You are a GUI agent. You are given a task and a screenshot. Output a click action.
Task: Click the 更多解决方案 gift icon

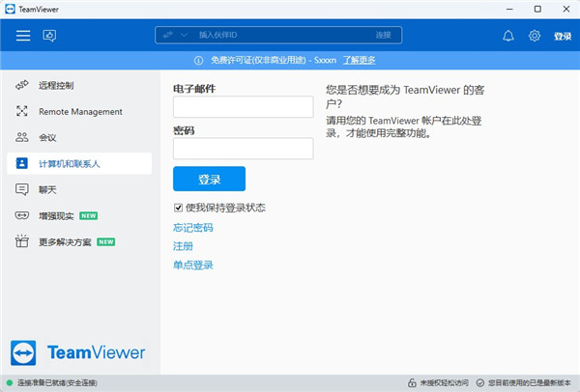click(22, 241)
